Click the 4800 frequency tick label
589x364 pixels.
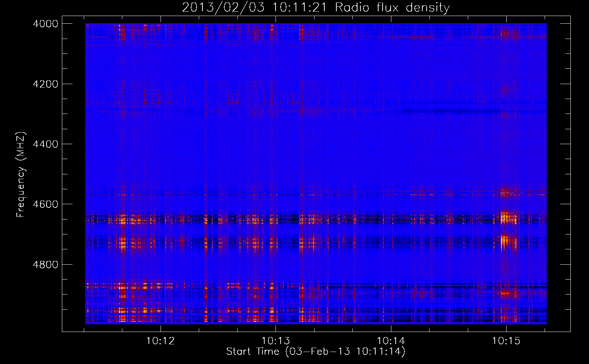tap(46, 265)
